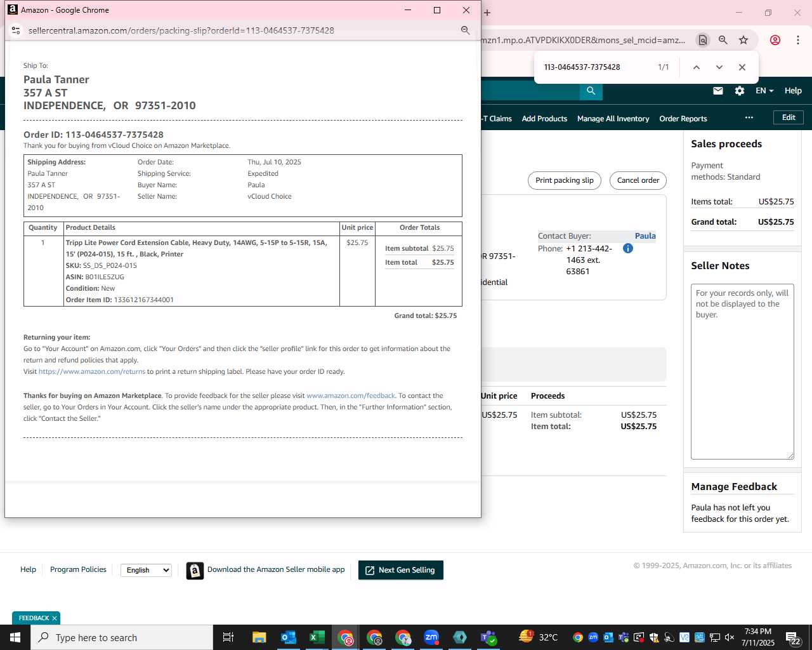Close the find-in-page bar
The image size is (812, 650).
tap(742, 67)
